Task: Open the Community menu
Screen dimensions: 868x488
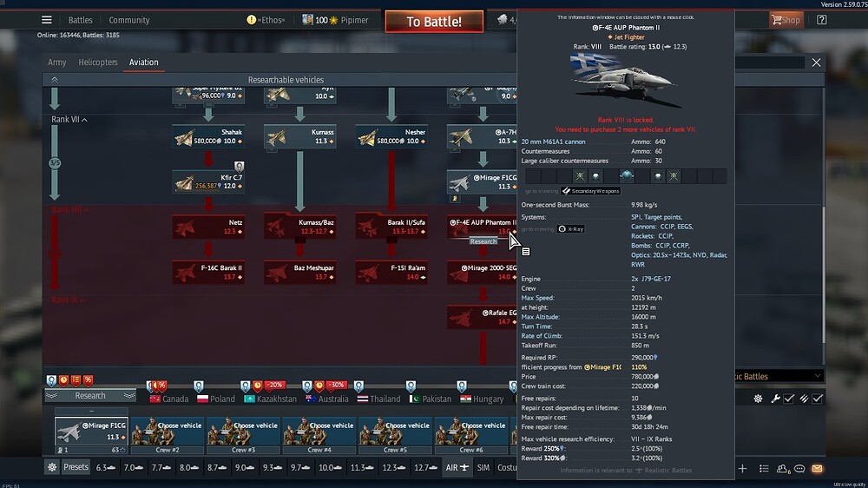Action: [x=129, y=20]
